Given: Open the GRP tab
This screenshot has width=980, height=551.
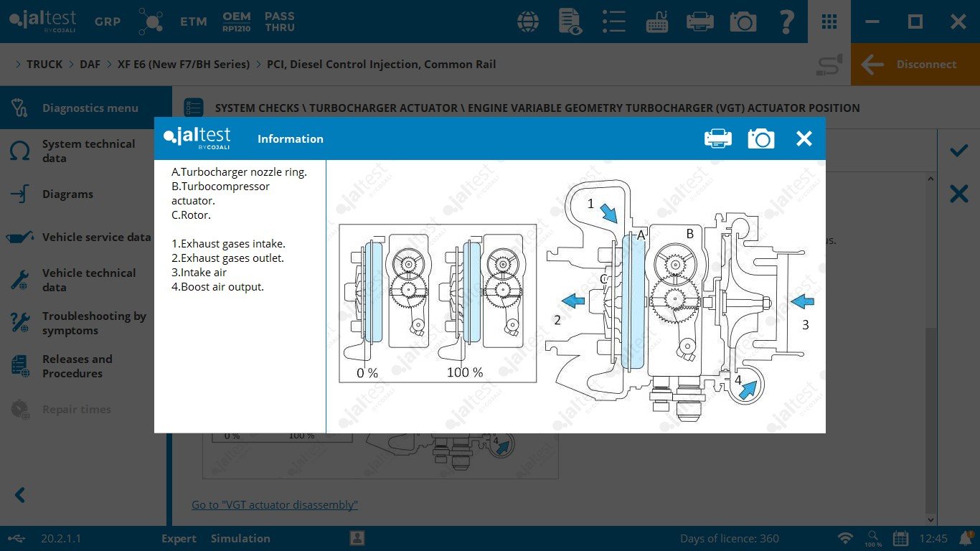Looking at the screenshot, I should click(108, 22).
